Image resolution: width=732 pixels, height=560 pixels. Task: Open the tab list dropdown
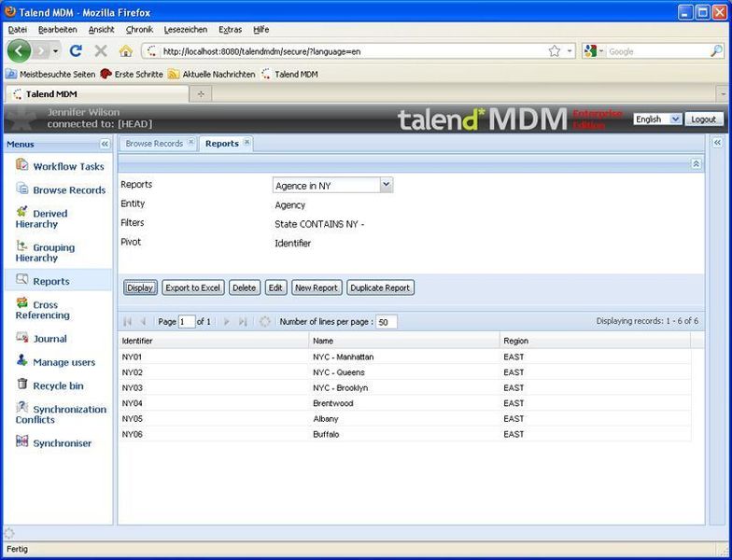[723, 94]
